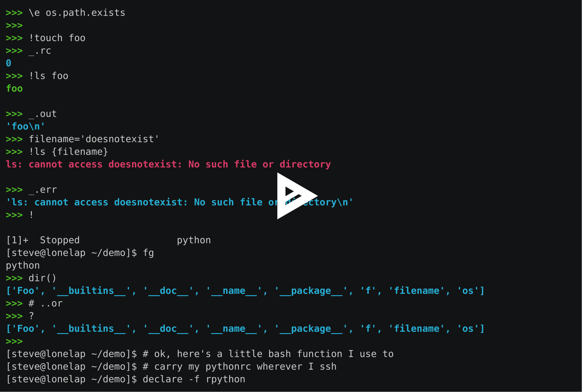Click the 'ok, here's a little bash function' comment
Viewport: 582px width, 392px height.
(268, 354)
